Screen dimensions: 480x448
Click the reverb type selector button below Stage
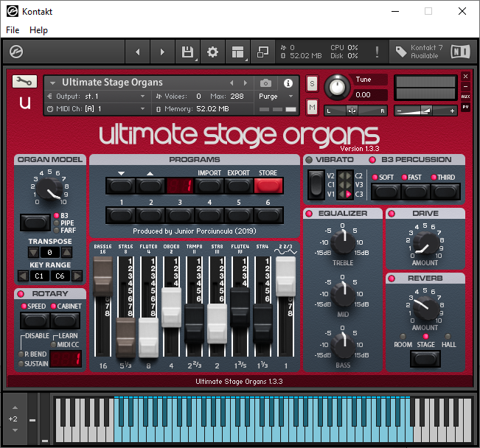425,359
